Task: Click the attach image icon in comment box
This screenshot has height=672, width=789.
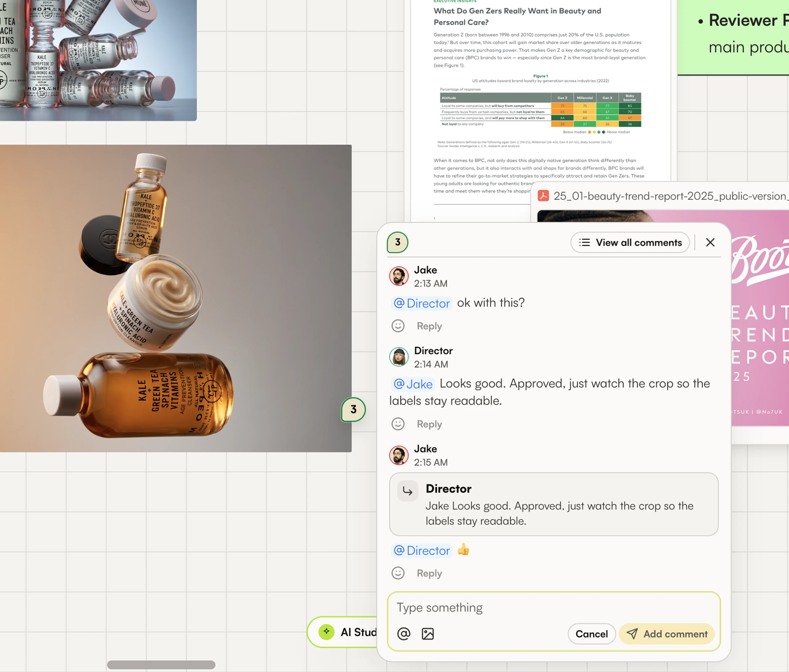Action: (427, 634)
